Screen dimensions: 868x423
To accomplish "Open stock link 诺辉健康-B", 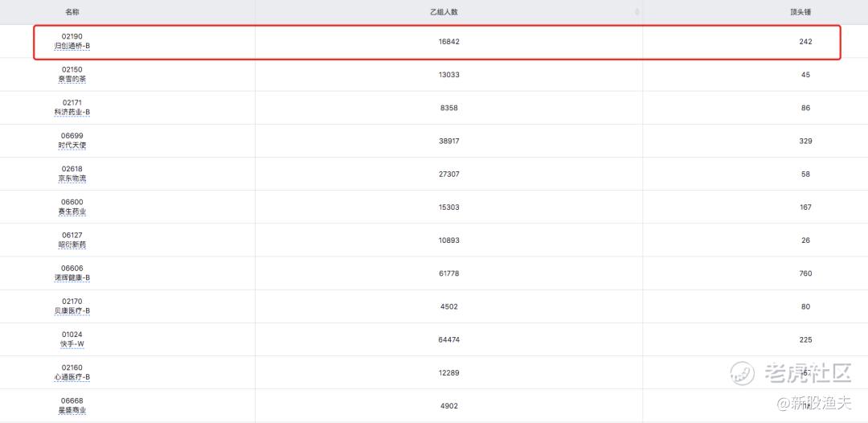I will coord(72,277).
